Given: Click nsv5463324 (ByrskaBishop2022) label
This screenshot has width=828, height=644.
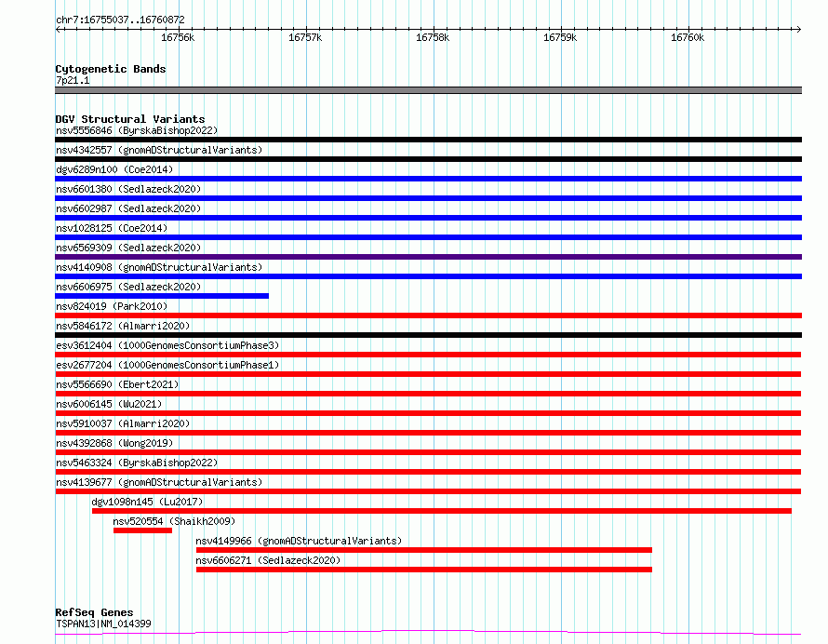Looking at the screenshot, I should coord(137,463).
